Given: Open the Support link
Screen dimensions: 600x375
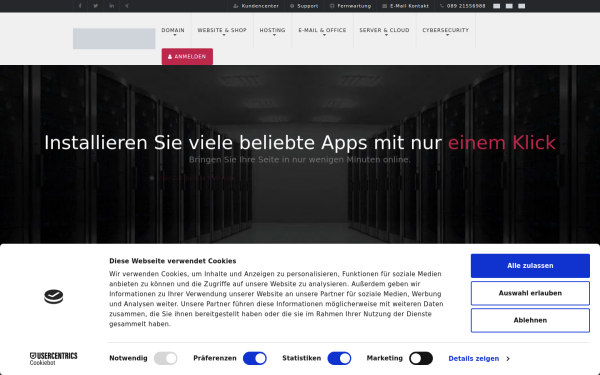Looking at the screenshot, I should pos(304,6).
